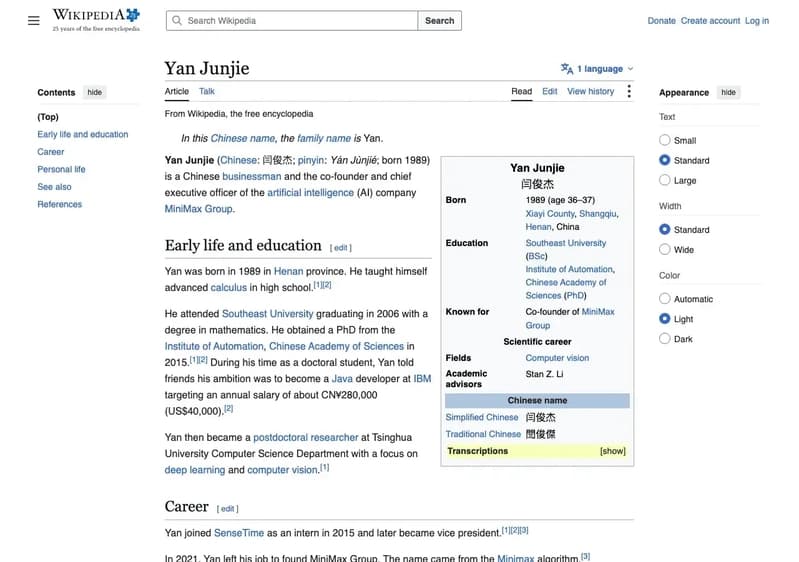Go to Career in contents sidebar

(50, 152)
